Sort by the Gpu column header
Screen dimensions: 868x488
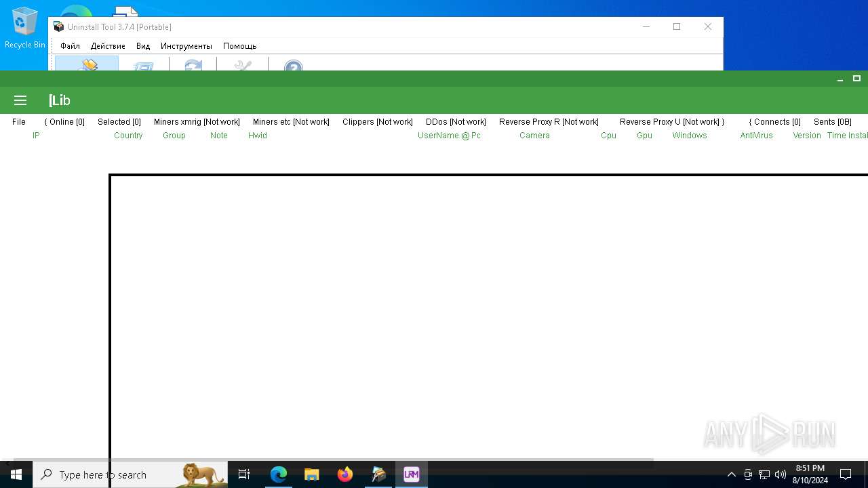point(644,136)
